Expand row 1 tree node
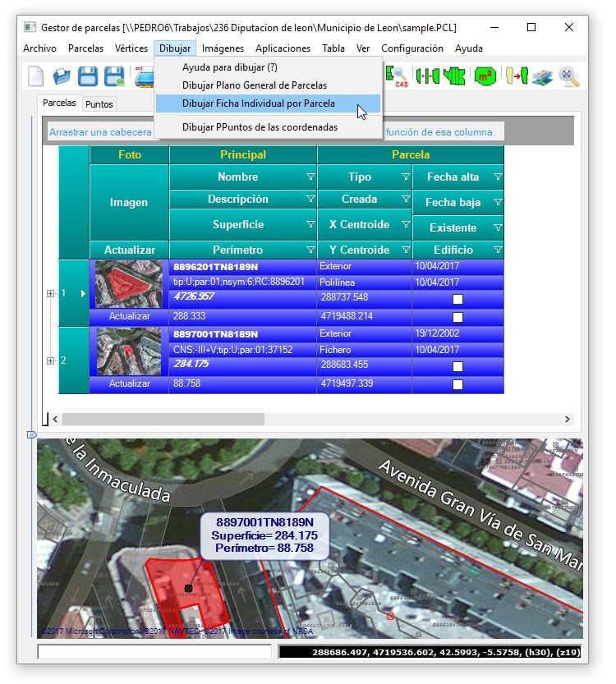Viewport: 616px width, 684px height. click(x=51, y=294)
